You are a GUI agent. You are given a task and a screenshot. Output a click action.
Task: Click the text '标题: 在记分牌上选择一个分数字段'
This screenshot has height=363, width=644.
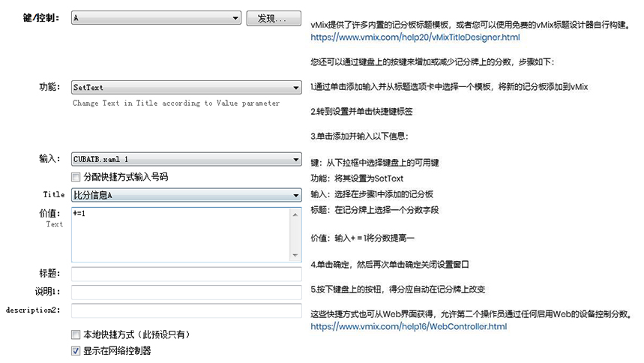tap(375, 210)
